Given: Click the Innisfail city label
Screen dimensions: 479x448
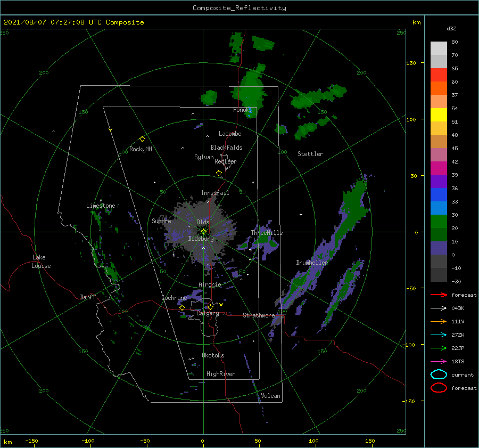Looking at the screenshot, I should (x=215, y=193).
